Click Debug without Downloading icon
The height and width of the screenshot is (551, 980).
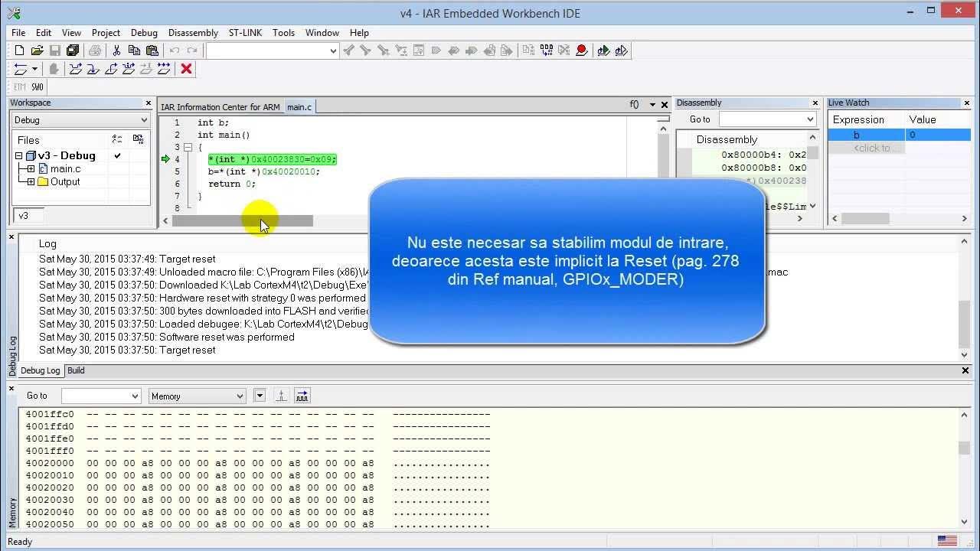[x=621, y=51]
